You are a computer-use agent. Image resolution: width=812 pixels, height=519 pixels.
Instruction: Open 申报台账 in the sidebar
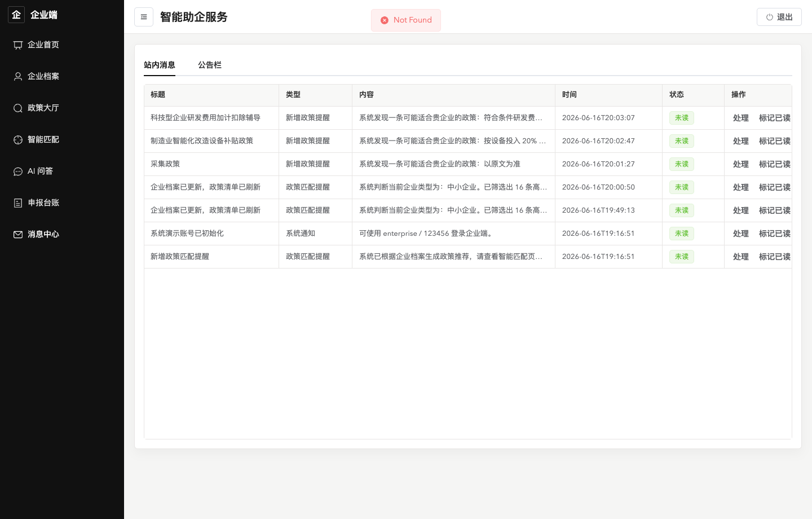[x=62, y=203]
